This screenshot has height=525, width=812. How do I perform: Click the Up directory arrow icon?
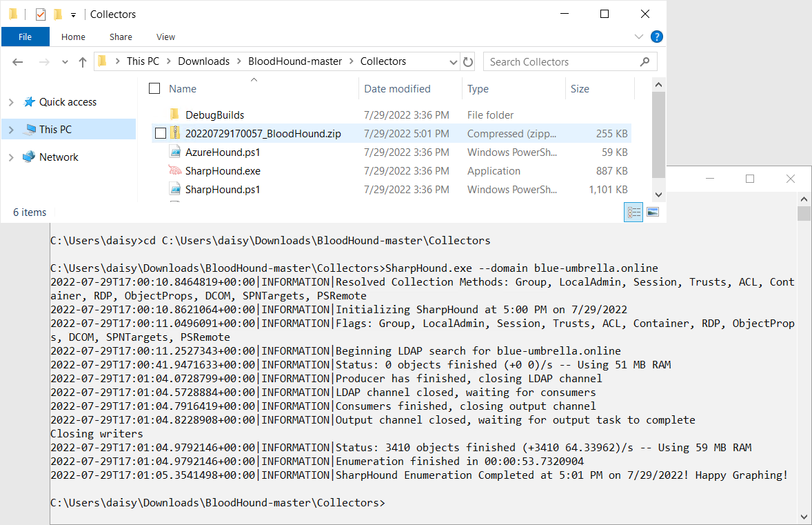point(83,61)
